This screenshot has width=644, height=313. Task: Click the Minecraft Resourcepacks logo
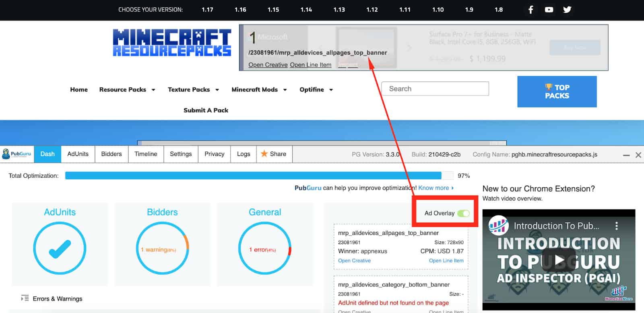point(172,42)
